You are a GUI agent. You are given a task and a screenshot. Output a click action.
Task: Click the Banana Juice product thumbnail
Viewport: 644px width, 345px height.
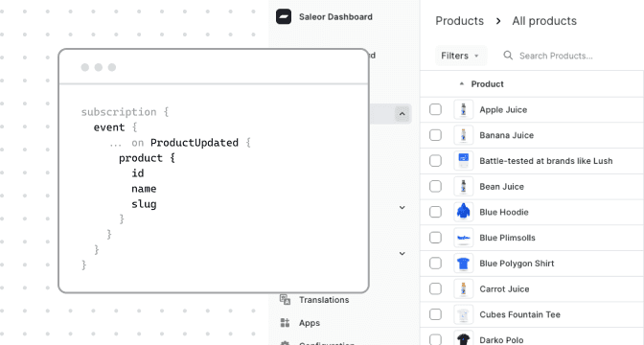[x=463, y=135]
